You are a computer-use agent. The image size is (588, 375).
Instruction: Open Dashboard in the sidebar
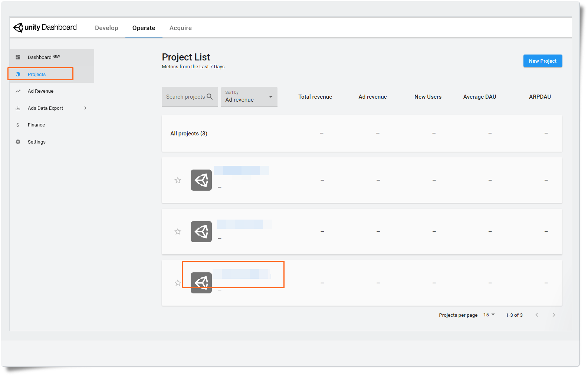click(x=52, y=57)
